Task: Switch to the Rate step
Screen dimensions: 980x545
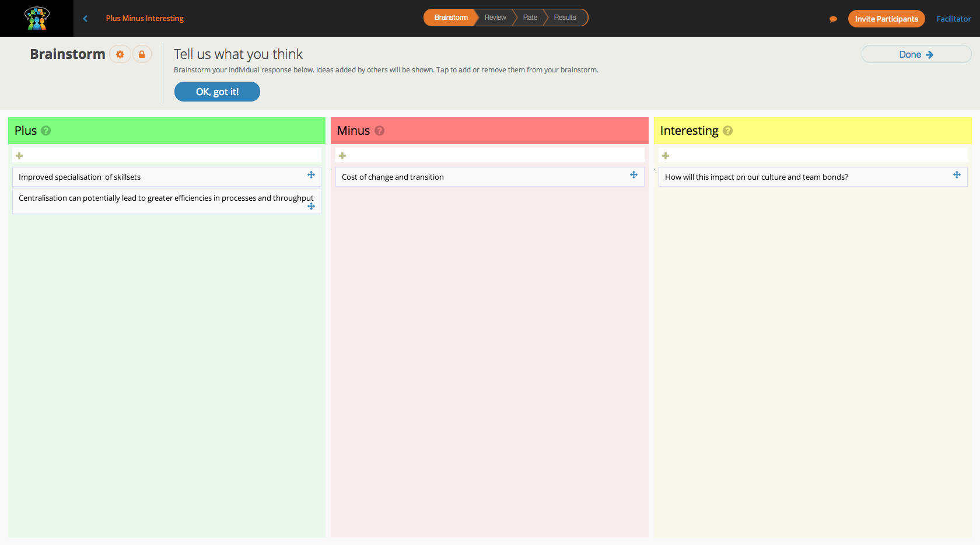Action: (x=530, y=18)
